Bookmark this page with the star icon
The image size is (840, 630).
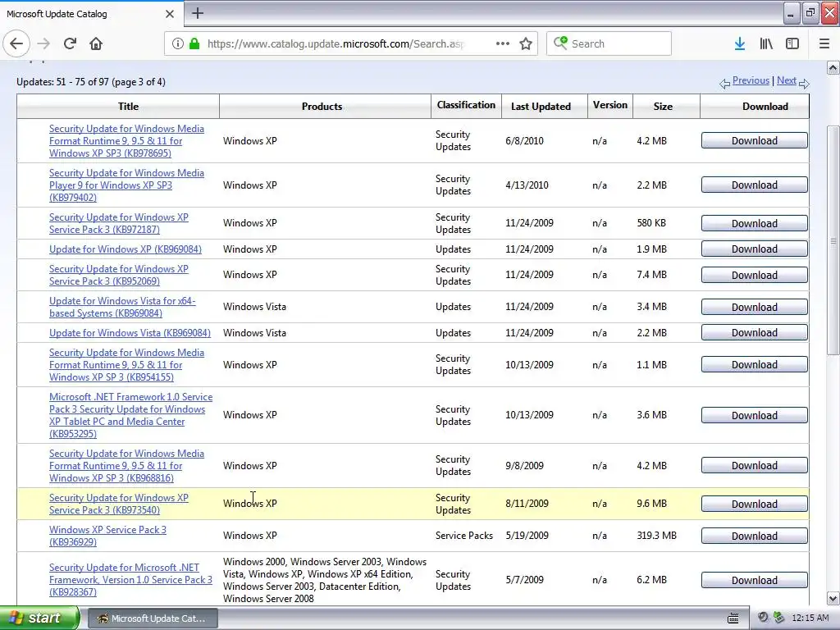coord(526,43)
